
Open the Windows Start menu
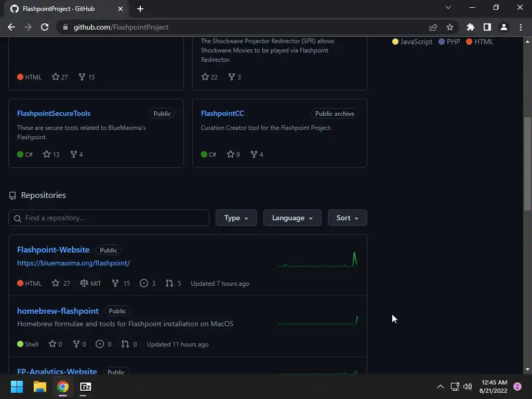pyautogui.click(x=17, y=387)
